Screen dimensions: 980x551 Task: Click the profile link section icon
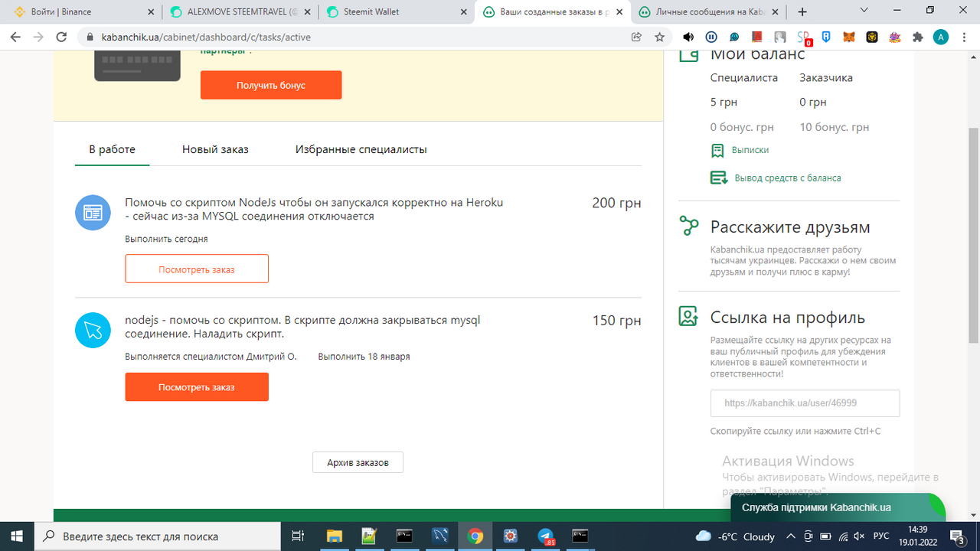click(x=689, y=316)
